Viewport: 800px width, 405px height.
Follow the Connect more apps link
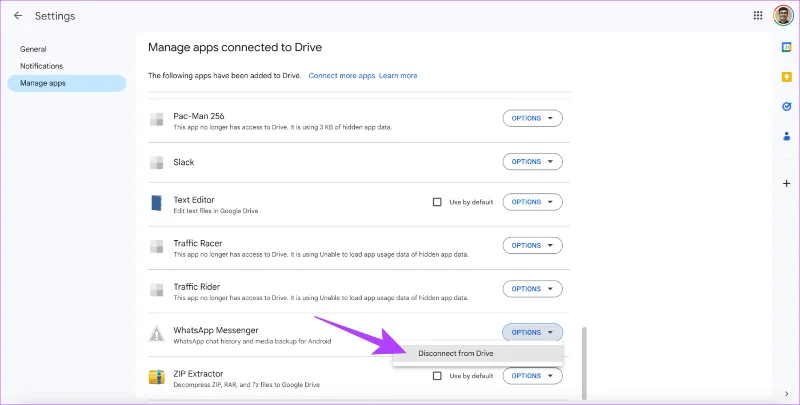tap(342, 75)
